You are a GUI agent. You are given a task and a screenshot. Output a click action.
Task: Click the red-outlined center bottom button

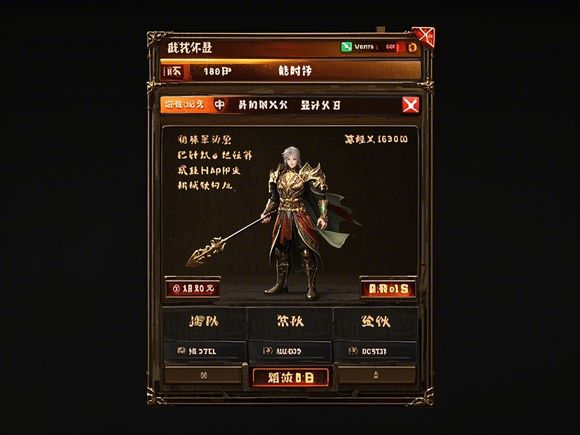(290, 377)
